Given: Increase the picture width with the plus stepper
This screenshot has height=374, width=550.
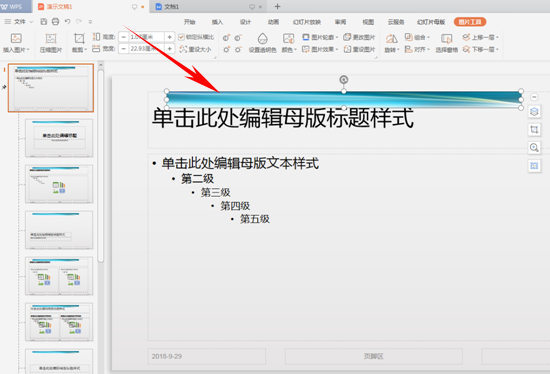Looking at the screenshot, I should [169, 48].
